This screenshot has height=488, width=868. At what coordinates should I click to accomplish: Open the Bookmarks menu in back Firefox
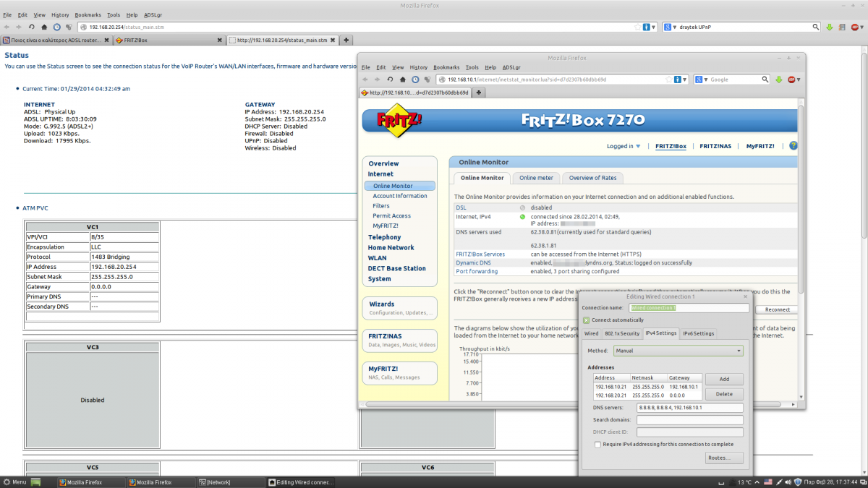88,14
